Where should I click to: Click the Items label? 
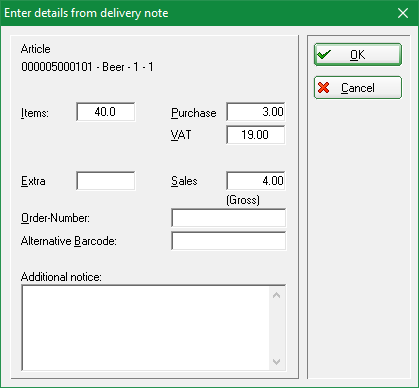pos(35,113)
